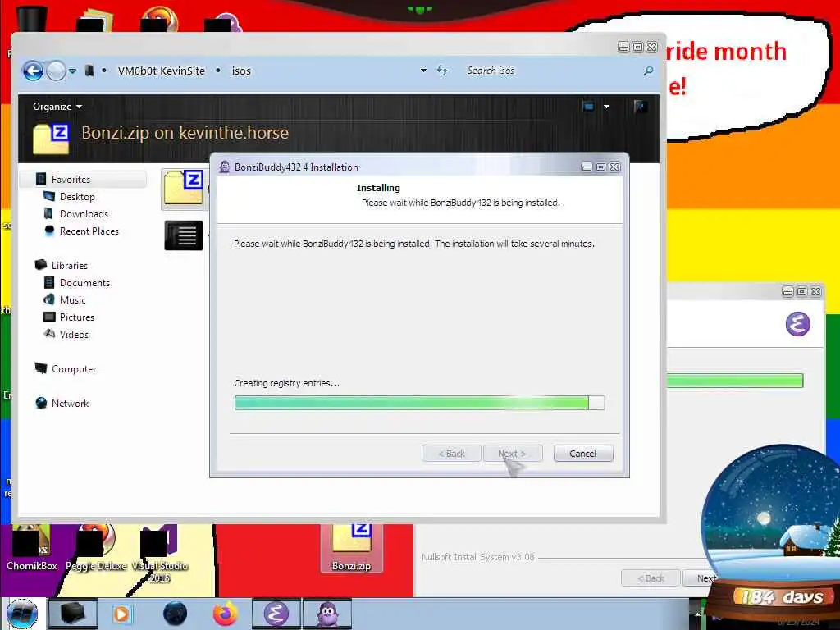The height and width of the screenshot is (630, 840).
Task: Open the recent locations dropdown beside the Forward arrow
Action: pyautogui.click(x=72, y=71)
